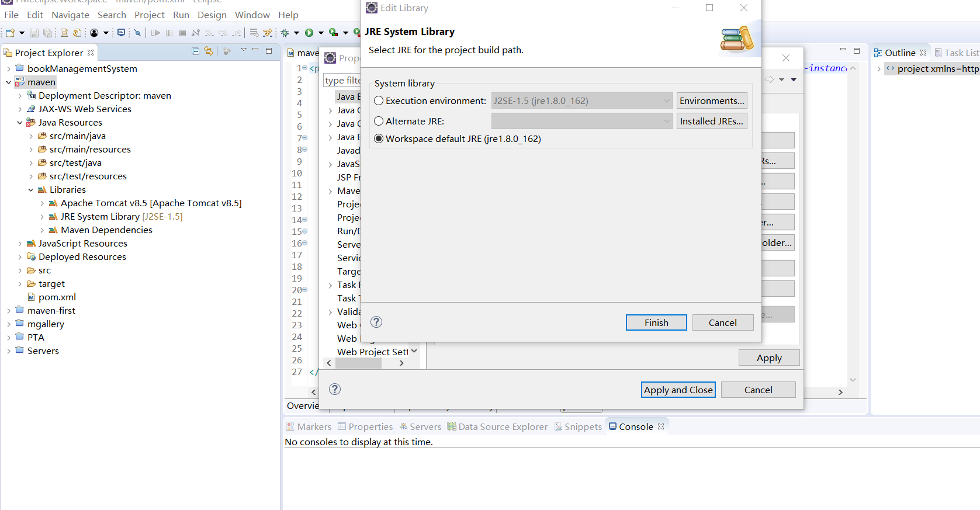Collapse All in Project Explorer toolbar
The height and width of the screenshot is (510, 980).
point(196,51)
